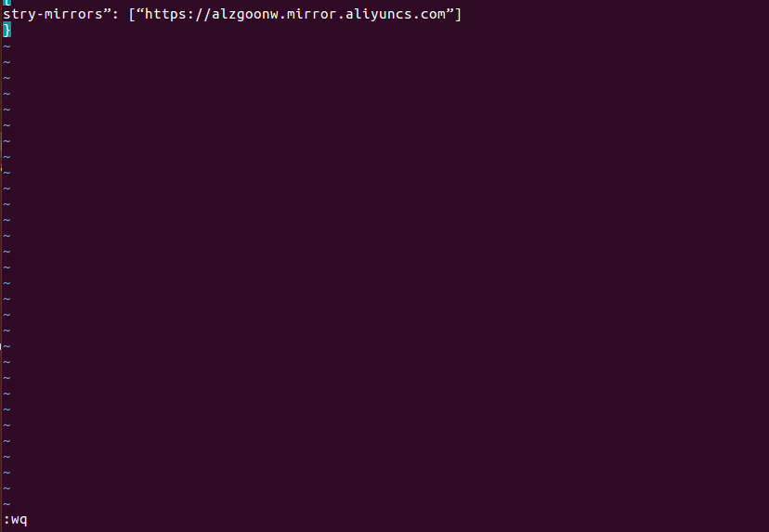Click the letter "q" in the :wq command
Viewport: 769px width, 532px height.
click(23, 521)
